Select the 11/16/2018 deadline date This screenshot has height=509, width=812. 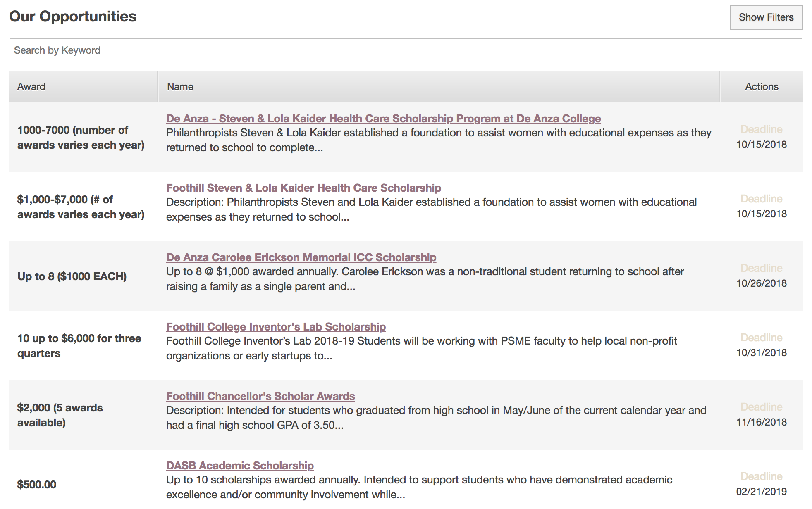[761, 422]
